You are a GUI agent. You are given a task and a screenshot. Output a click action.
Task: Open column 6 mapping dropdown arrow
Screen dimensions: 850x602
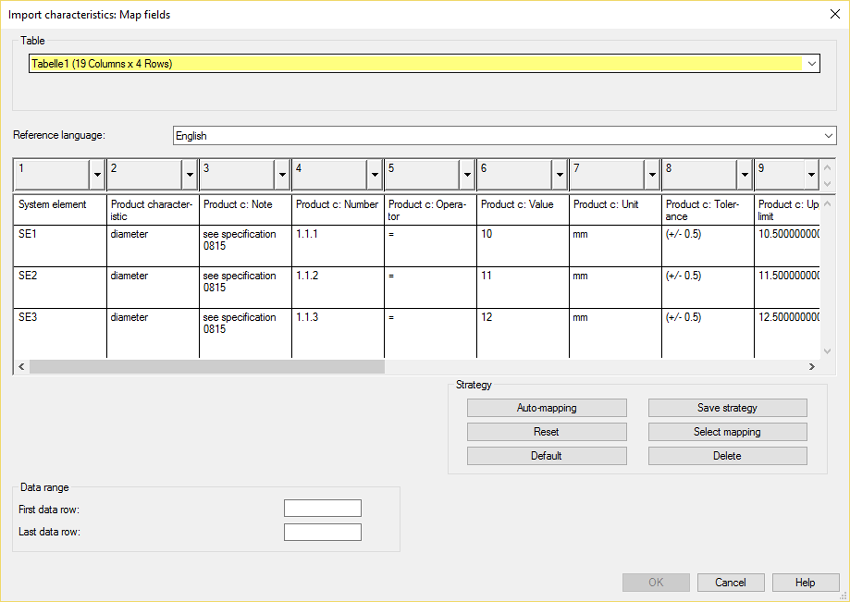coord(559,174)
